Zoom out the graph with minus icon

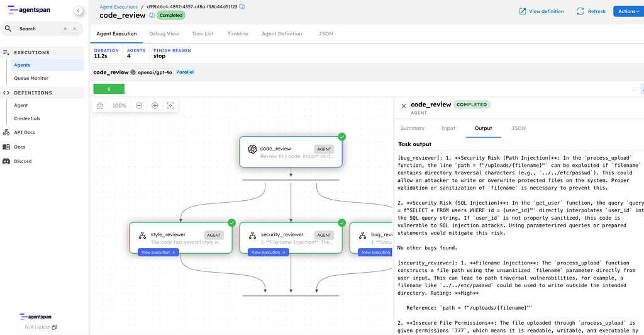[x=139, y=106]
